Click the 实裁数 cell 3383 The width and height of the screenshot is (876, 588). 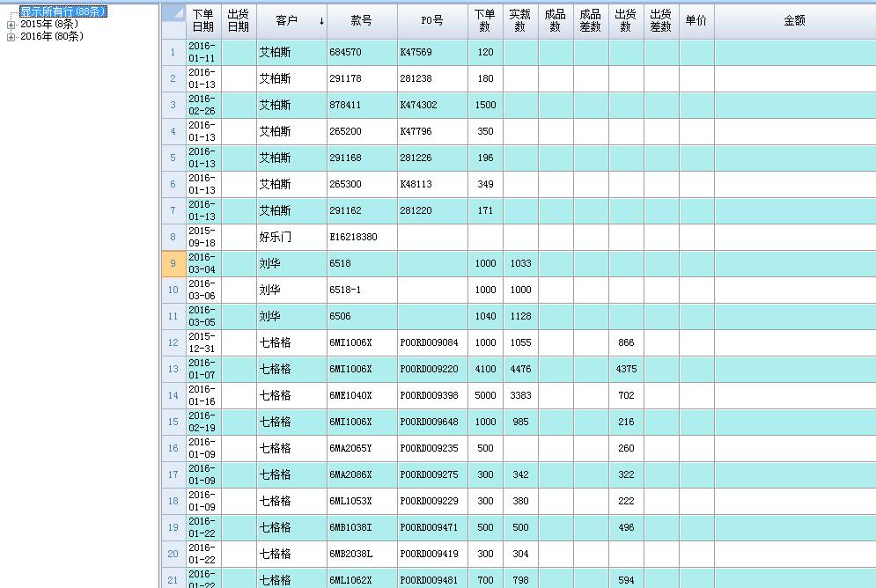point(520,396)
